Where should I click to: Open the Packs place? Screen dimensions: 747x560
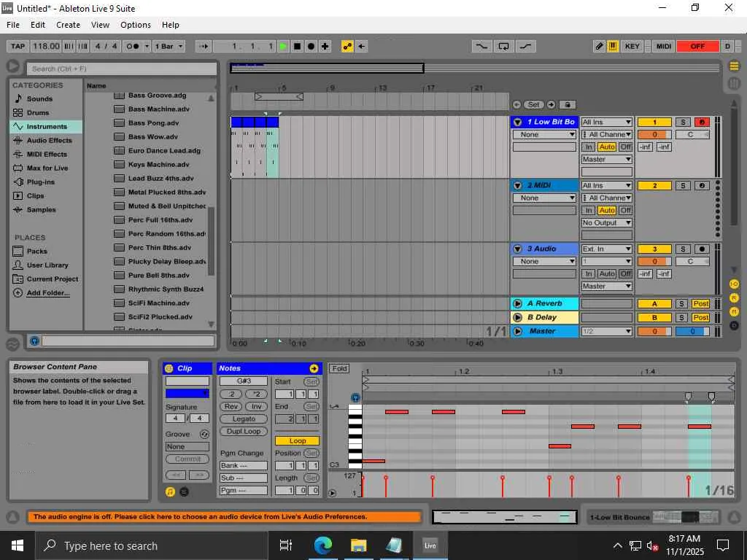pyautogui.click(x=46, y=251)
